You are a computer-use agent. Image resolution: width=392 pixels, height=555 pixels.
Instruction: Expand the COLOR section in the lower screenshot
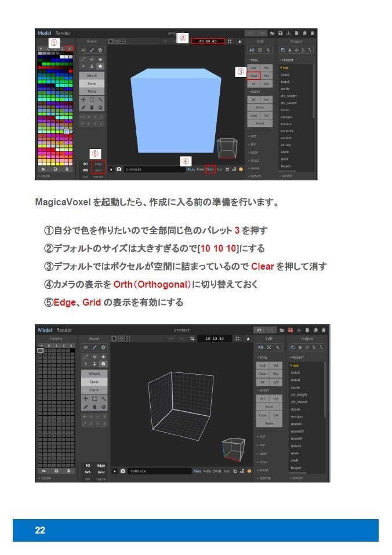pyautogui.click(x=45, y=478)
